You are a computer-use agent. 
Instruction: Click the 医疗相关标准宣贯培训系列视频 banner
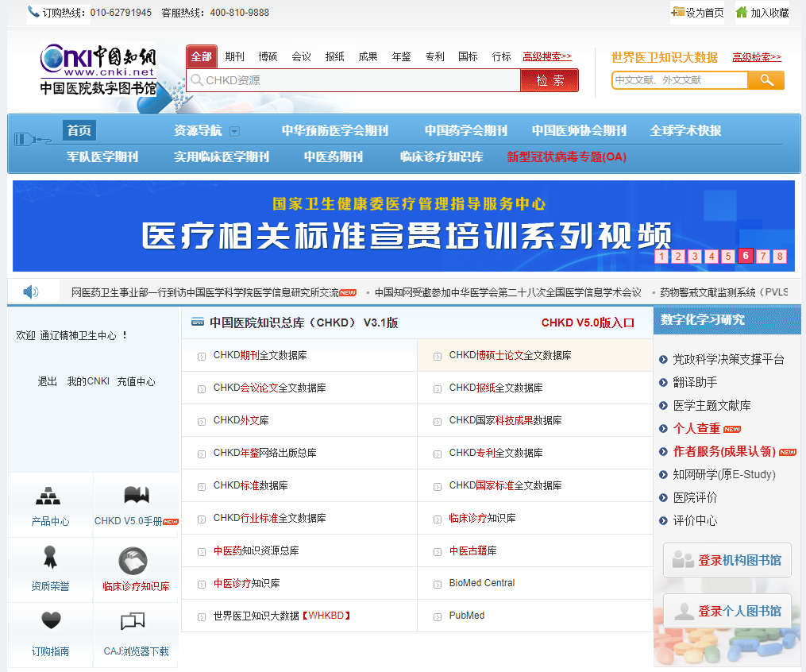[x=403, y=226]
